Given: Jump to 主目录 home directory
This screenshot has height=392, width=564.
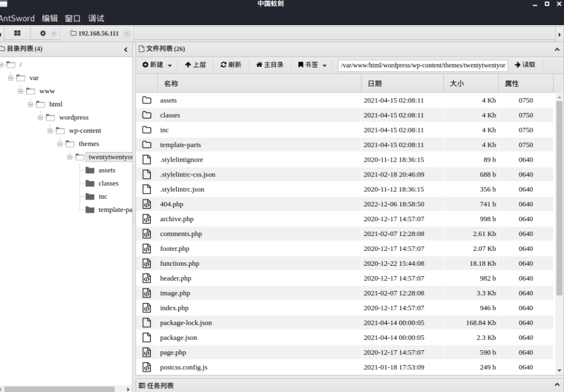Looking at the screenshot, I should coord(270,65).
